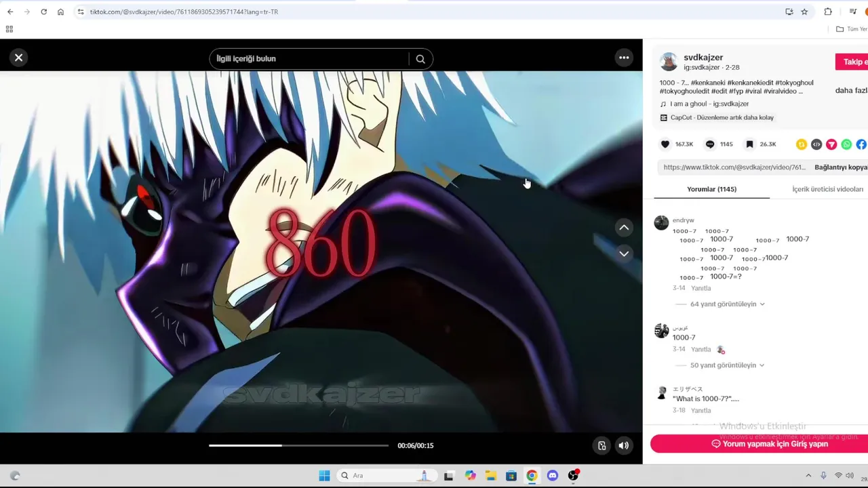Screen dimensions: 868x488
Task: Click the red send-to-friends icon
Action: coord(831,144)
